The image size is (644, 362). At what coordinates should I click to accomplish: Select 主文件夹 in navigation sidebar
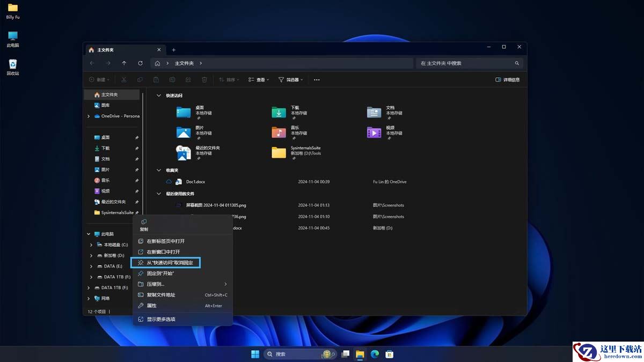[113, 95]
